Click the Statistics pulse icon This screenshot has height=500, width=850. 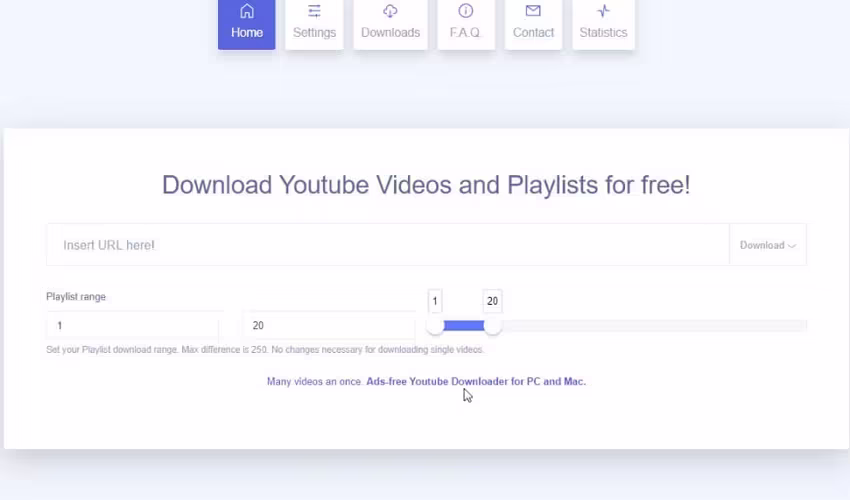point(603,11)
